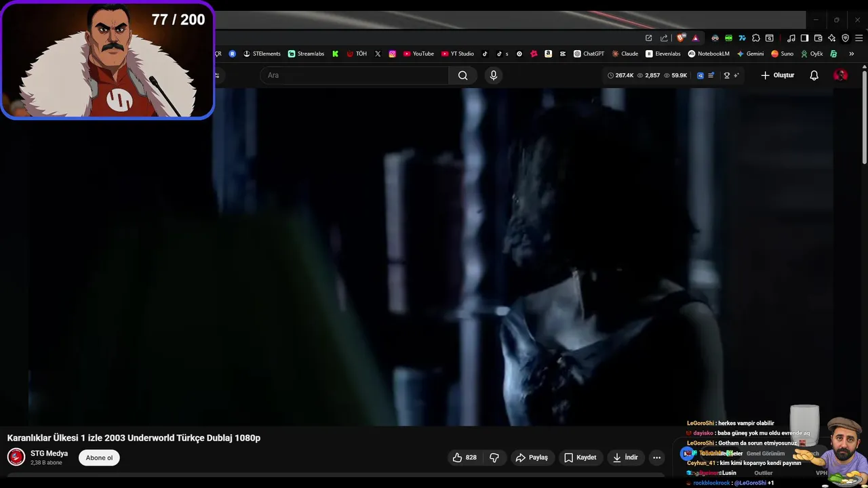This screenshot has height=488, width=868.
Task: Open the STElements bookmark
Action: point(262,54)
